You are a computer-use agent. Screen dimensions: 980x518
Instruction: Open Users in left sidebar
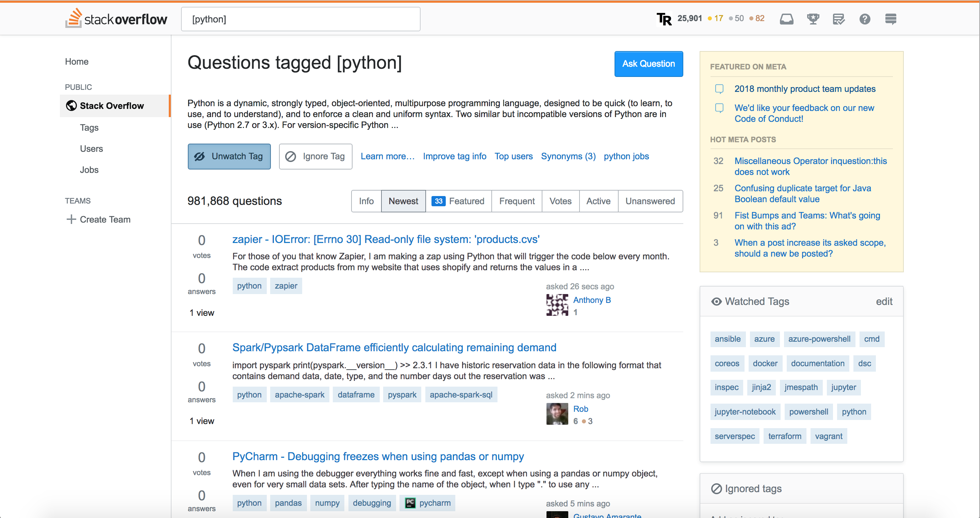(x=91, y=149)
